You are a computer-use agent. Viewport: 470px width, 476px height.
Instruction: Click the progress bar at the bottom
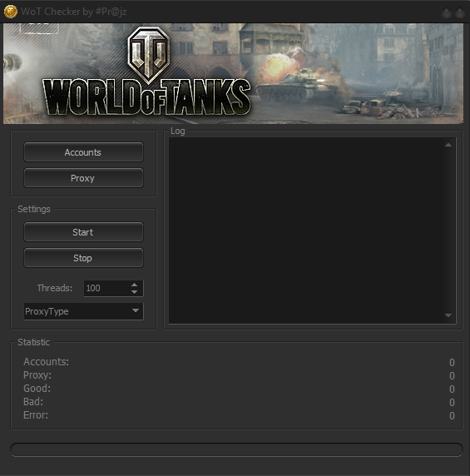237,449
